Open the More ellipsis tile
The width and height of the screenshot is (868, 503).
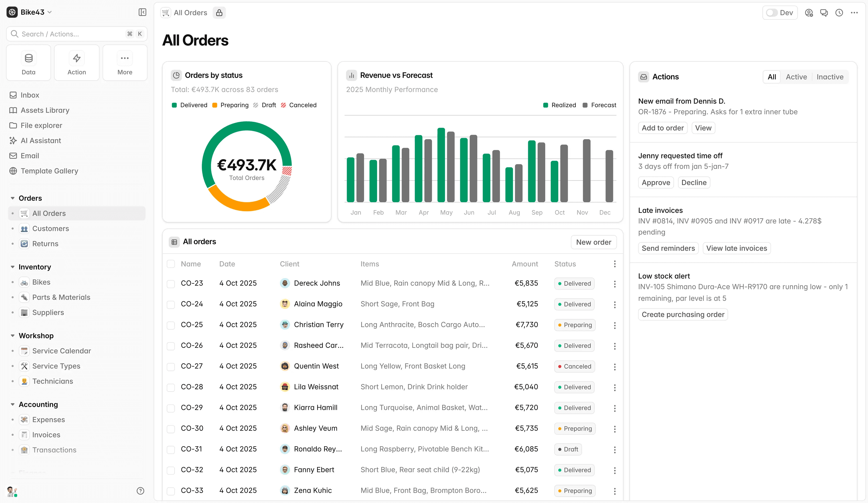pos(125,63)
